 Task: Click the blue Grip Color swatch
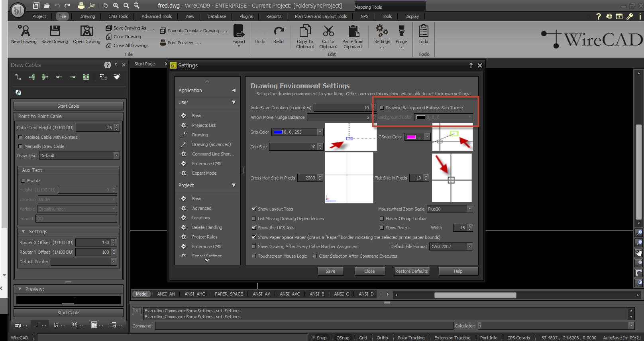278,132
